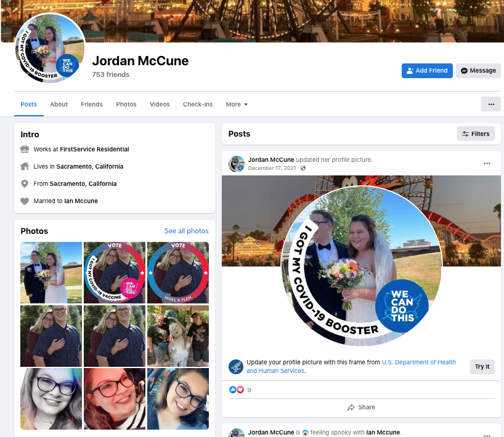Click the like reaction icon
Image resolution: width=504 pixels, height=437 pixels.
click(233, 390)
